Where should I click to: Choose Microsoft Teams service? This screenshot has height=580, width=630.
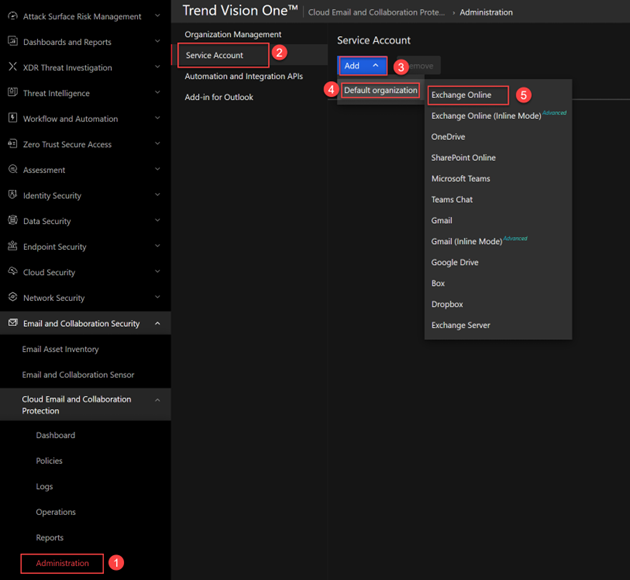point(460,179)
